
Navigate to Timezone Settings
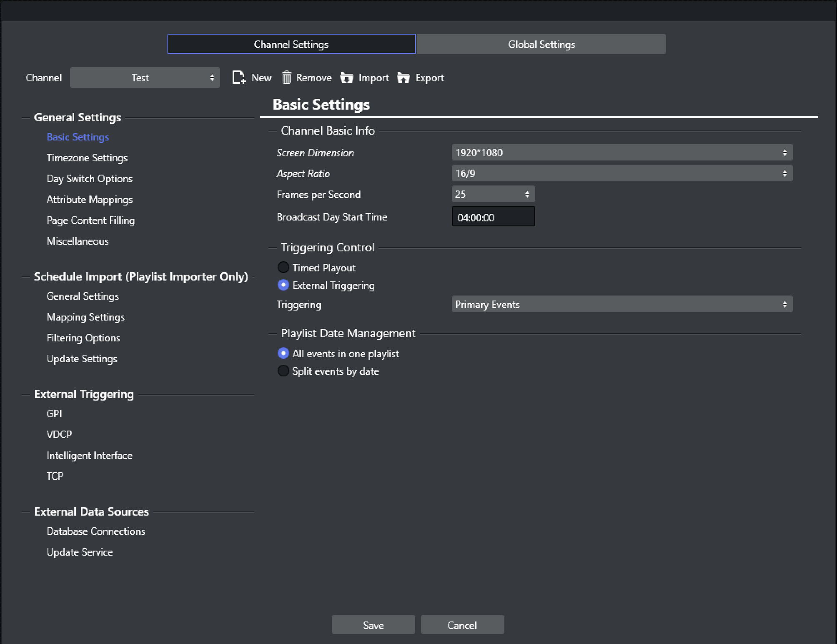click(87, 157)
